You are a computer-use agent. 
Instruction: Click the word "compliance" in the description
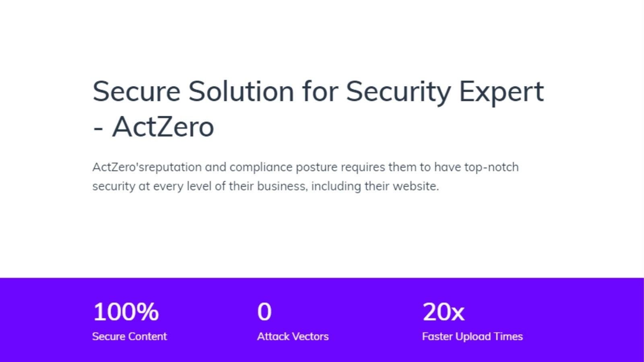[x=261, y=167]
